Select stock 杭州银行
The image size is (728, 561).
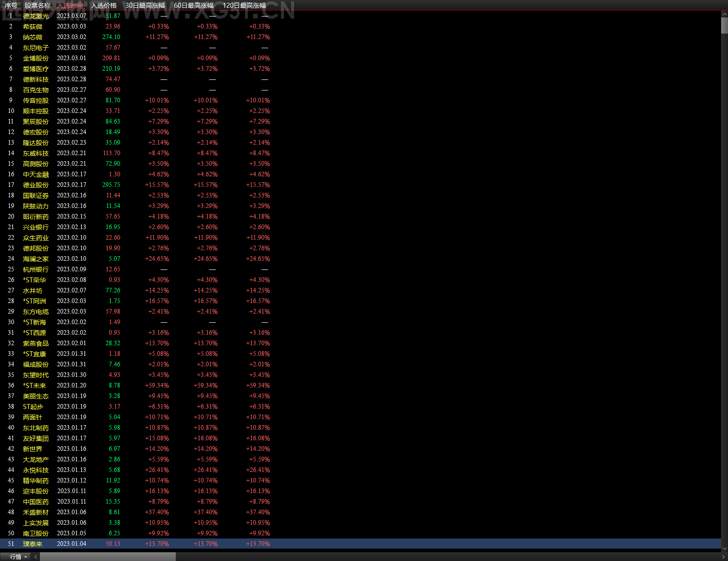[36, 269]
